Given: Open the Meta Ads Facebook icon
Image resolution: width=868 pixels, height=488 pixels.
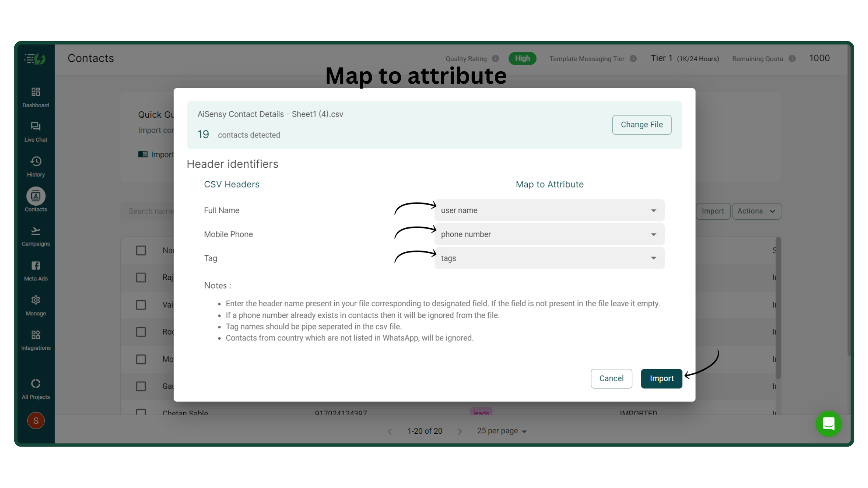Looking at the screenshot, I should click(x=36, y=266).
